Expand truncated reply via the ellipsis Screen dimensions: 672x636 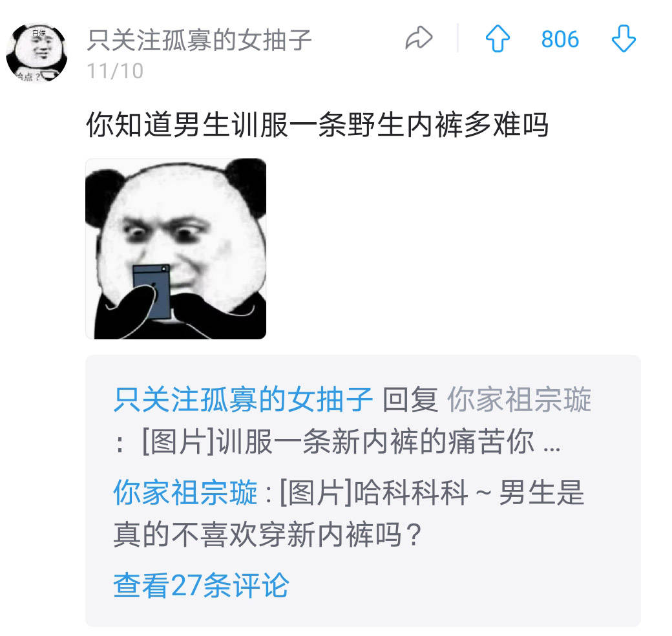tap(552, 449)
